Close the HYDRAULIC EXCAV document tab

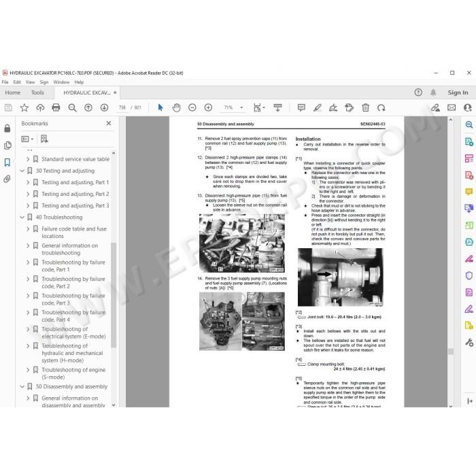tap(115, 92)
